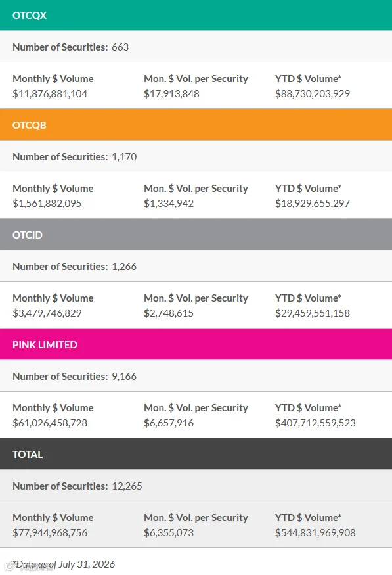392x575 pixels.
Task: Select OTCQB securities count 1,170
Action: coord(124,156)
